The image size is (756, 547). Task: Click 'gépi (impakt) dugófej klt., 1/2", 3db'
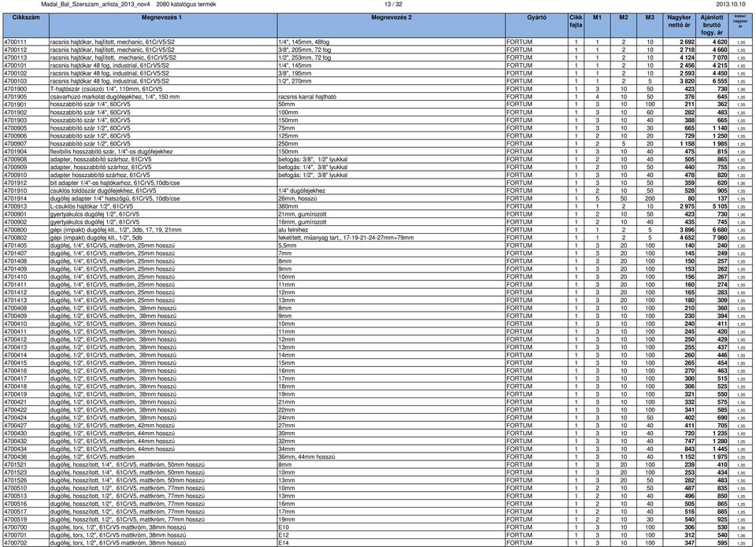pyautogui.click(x=116, y=230)
